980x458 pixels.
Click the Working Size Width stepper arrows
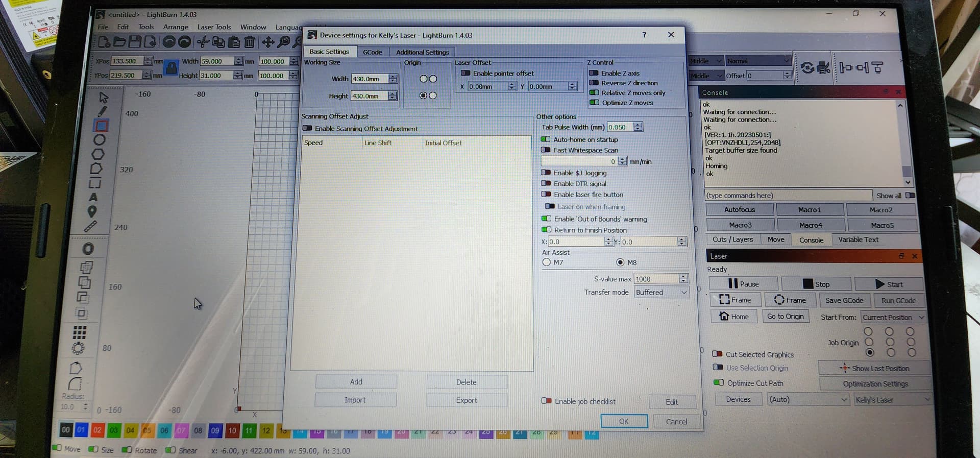[393, 79]
